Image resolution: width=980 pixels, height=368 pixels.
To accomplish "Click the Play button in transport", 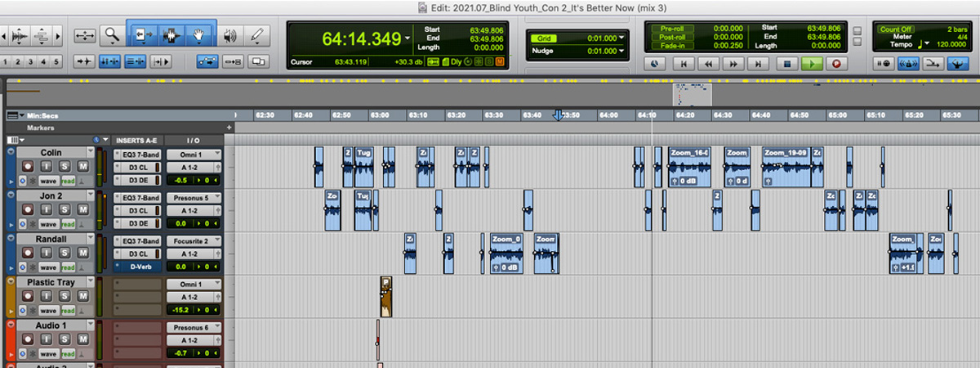I will click(811, 63).
